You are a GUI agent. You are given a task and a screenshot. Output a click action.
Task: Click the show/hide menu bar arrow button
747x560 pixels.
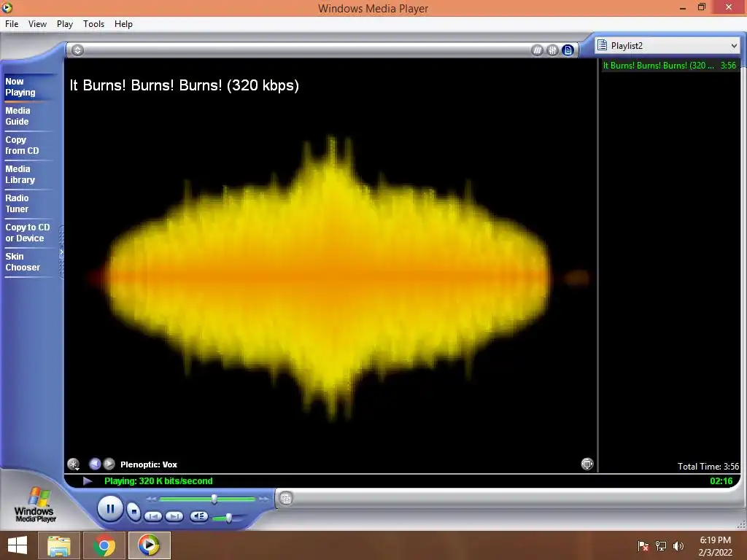coord(77,50)
